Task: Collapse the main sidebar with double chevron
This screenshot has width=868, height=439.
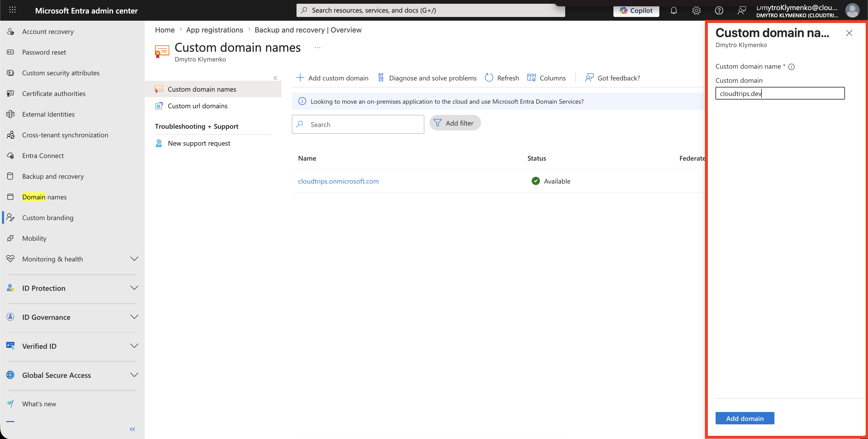Action: point(132,429)
